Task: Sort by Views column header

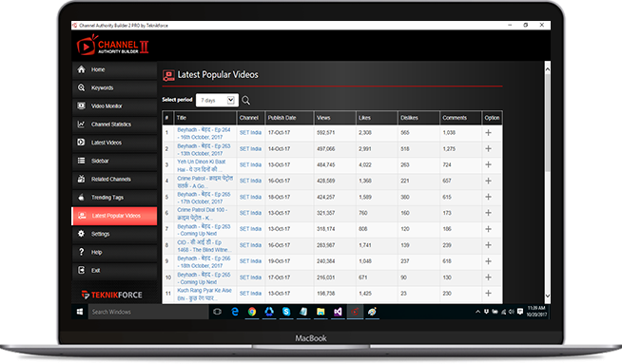Action: click(x=335, y=118)
